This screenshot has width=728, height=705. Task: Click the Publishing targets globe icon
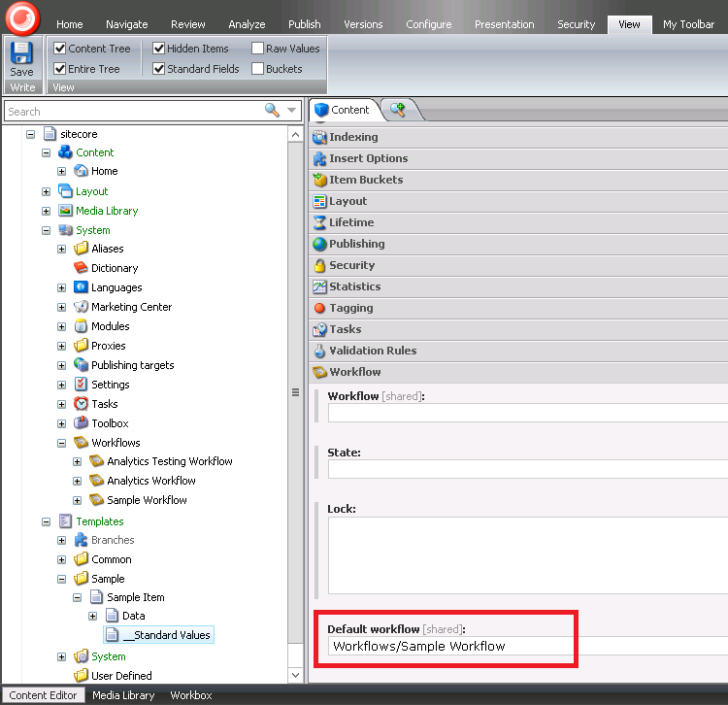(81, 364)
